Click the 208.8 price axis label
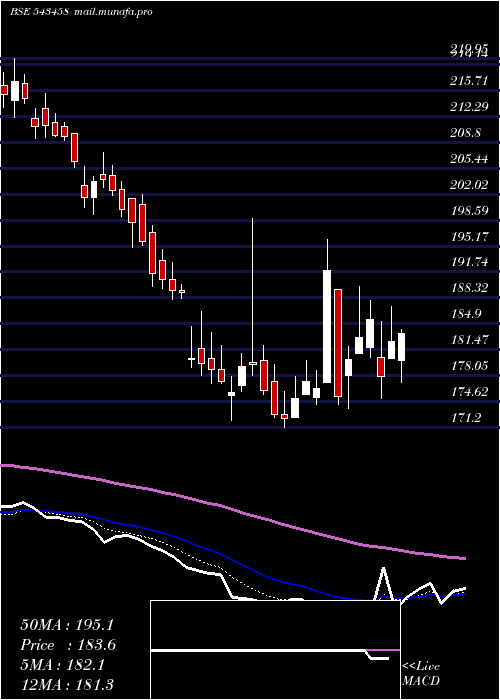Image resolution: width=500 pixels, height=700 pixels. [466, 133]
